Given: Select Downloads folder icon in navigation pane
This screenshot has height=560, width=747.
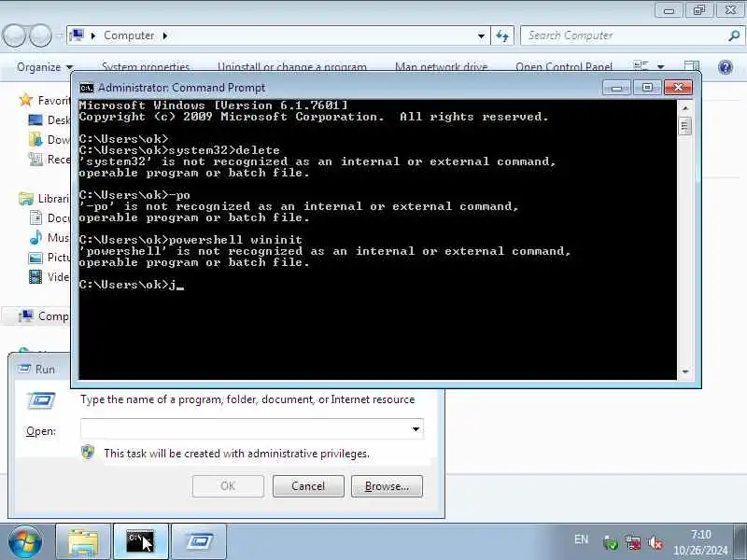Looking at the screenshot, I should pos(35,139).
